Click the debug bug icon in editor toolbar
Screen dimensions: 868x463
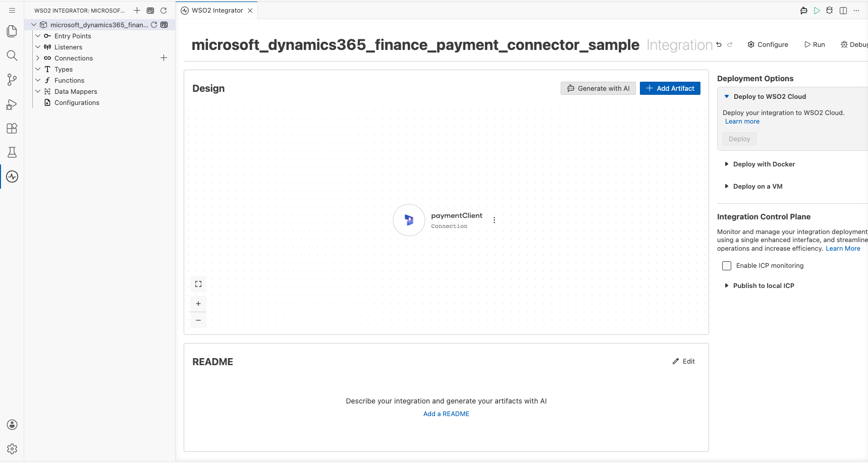coord(830,11)
